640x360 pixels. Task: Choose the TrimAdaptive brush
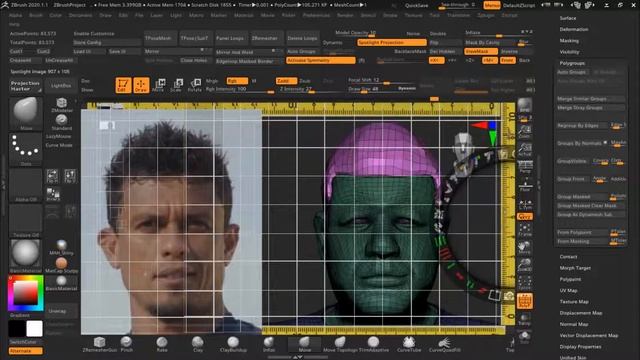tap(373, 344)
